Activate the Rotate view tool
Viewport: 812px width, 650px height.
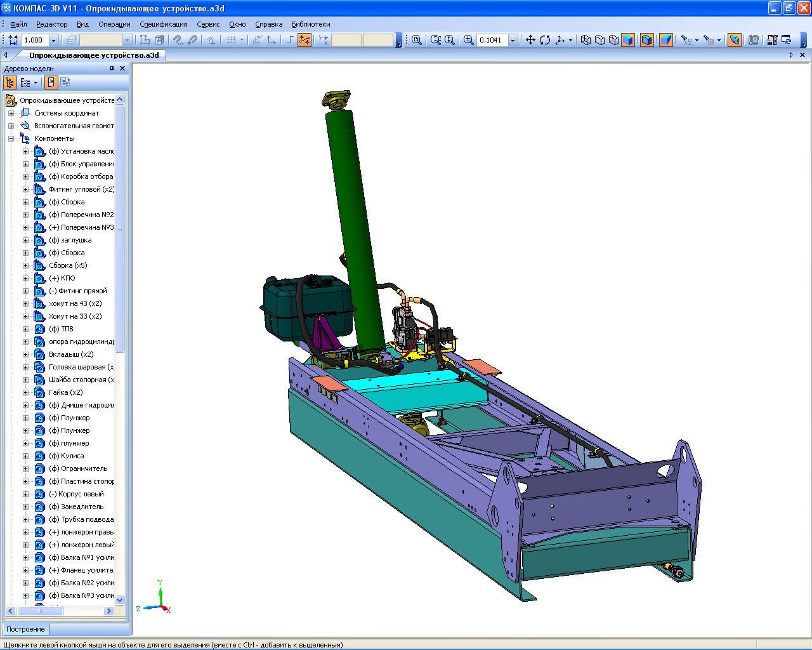pos(545,40)
